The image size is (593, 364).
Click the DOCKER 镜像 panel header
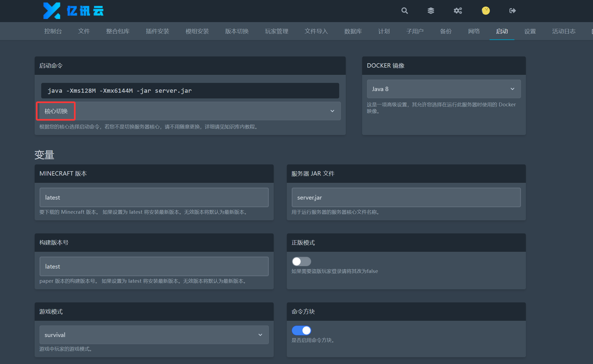pos(444,66)
